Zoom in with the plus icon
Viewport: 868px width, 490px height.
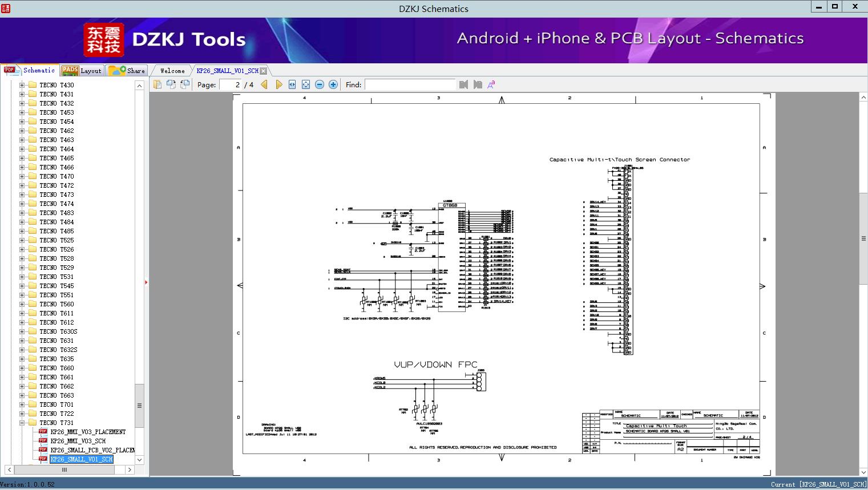tap(333, 84)
